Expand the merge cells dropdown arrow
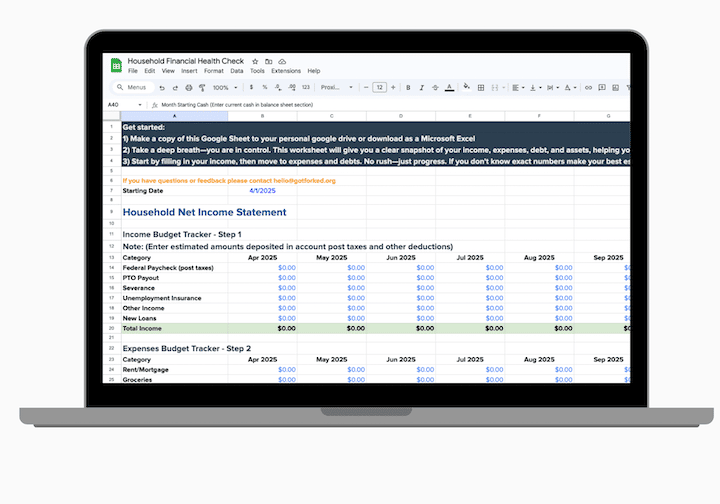The height and width of the screenshot is (504, 720). (504, 88)
